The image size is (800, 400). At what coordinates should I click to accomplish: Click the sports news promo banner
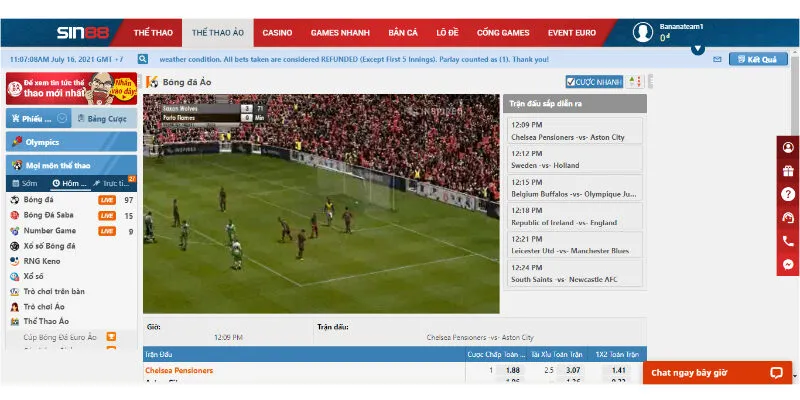pos(71,88)
